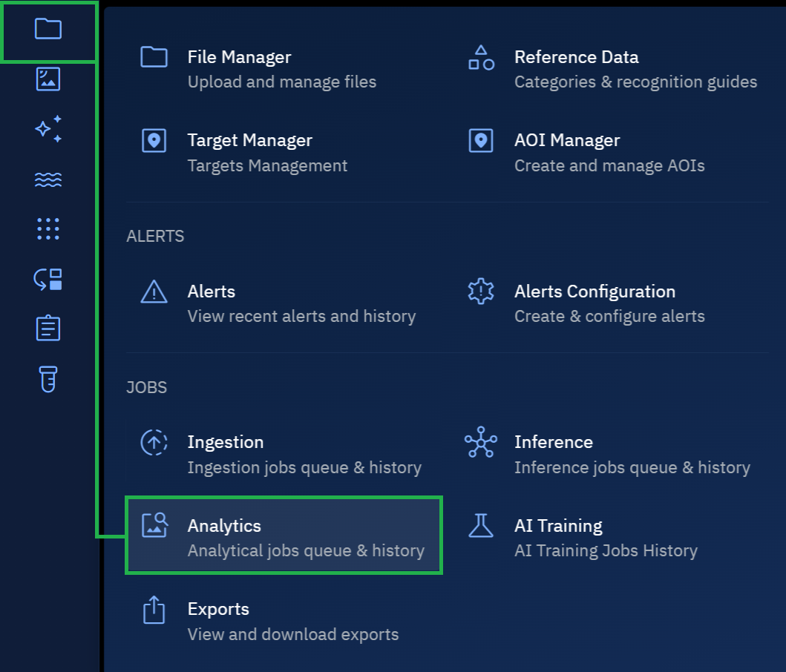Select the test tube sidebar icon
The image size is (786, 672).
(x=48, y=379)
